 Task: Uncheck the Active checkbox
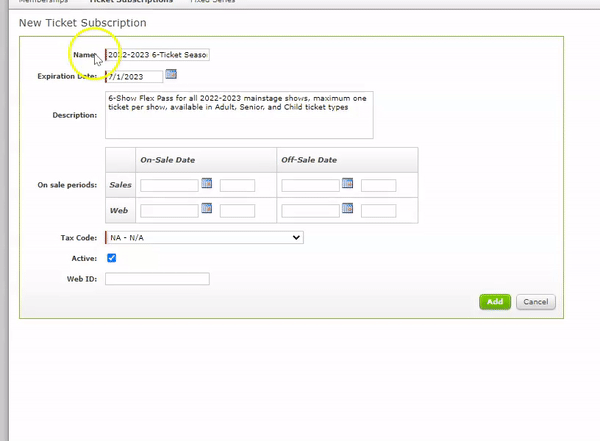tap(112, 258)
